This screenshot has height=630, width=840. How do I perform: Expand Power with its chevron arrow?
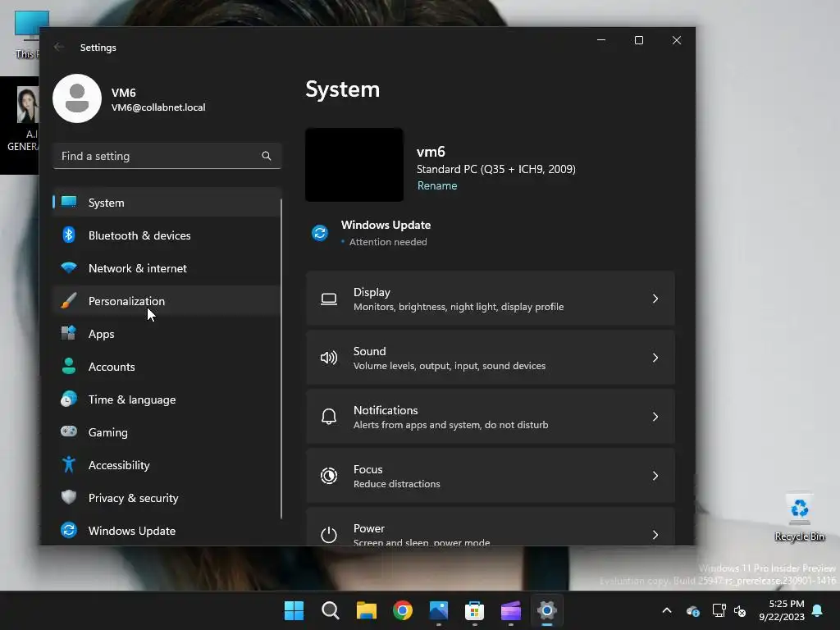[x=655, y=534]
